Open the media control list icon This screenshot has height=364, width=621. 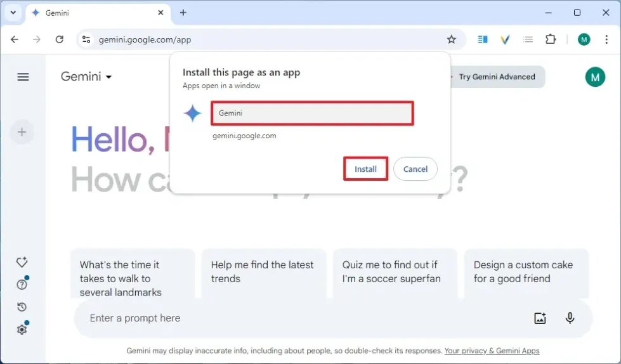coord(528,39)
